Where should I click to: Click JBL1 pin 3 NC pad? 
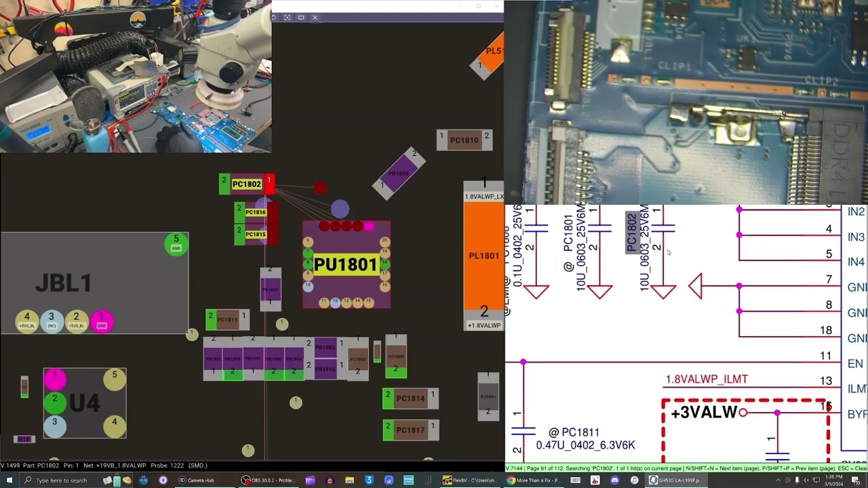(x=51, y=321)
